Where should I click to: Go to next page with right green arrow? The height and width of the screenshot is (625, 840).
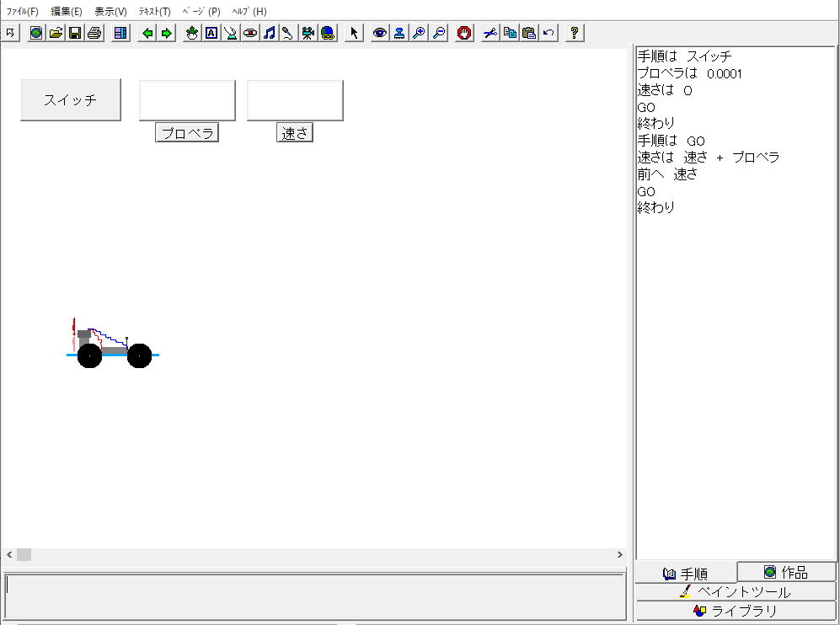(167, 33)
